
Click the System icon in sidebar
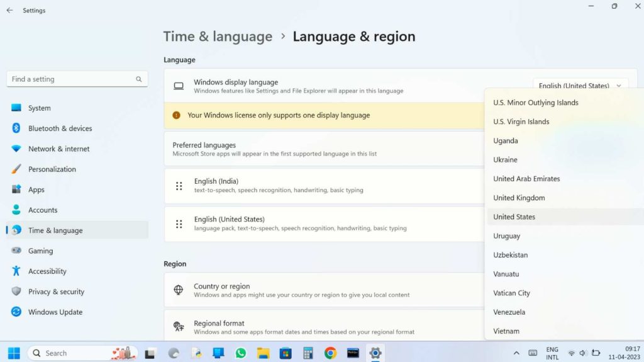point(16,108)
